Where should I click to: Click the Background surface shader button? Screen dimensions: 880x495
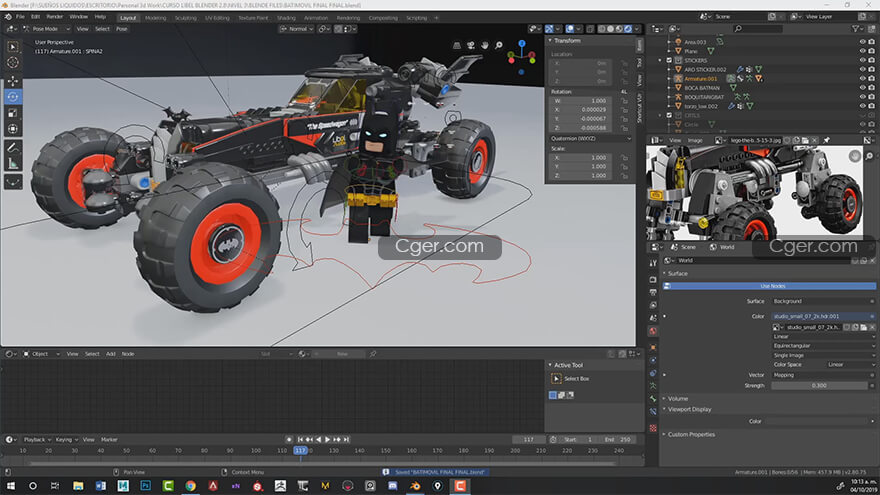[x=823, y=301]
